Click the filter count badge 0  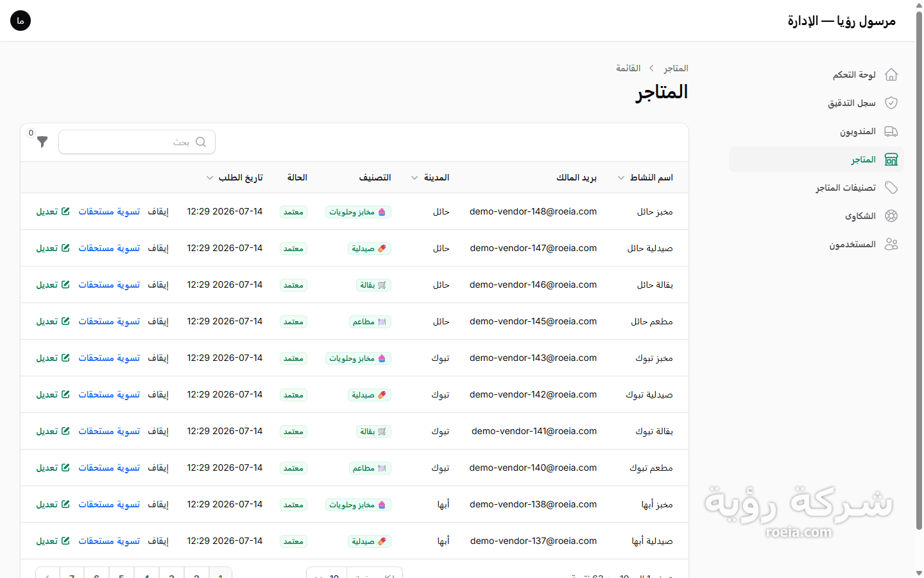(x=31, y=133)
